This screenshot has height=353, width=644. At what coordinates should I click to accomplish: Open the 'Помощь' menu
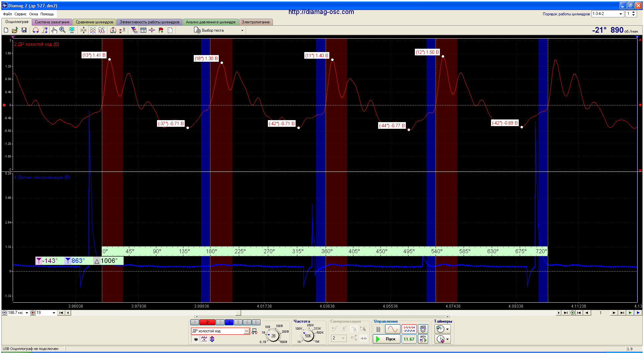coord(47,14)
